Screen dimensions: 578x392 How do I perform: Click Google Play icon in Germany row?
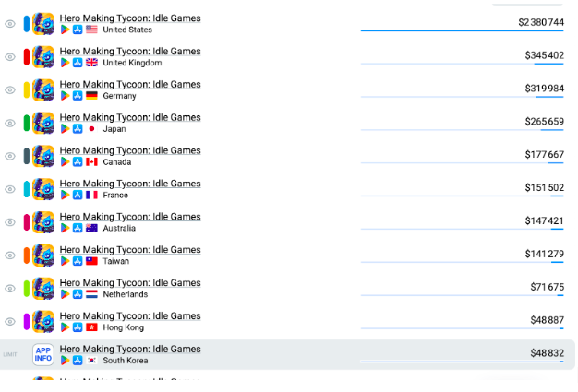(x=65, y=96)
